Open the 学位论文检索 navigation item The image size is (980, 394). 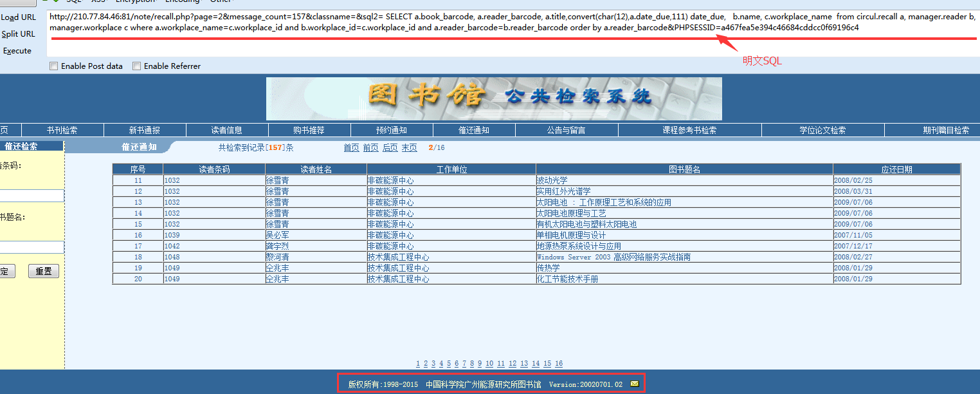[x=822, y=130]
